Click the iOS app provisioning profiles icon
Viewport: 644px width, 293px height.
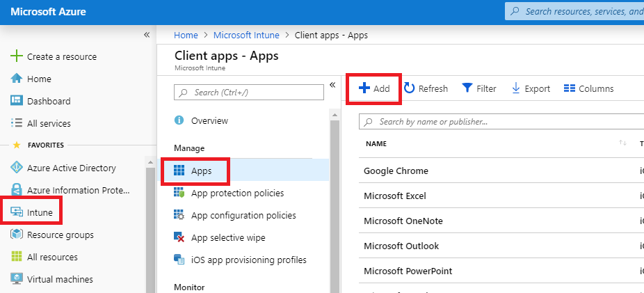[x=179, y=260]
